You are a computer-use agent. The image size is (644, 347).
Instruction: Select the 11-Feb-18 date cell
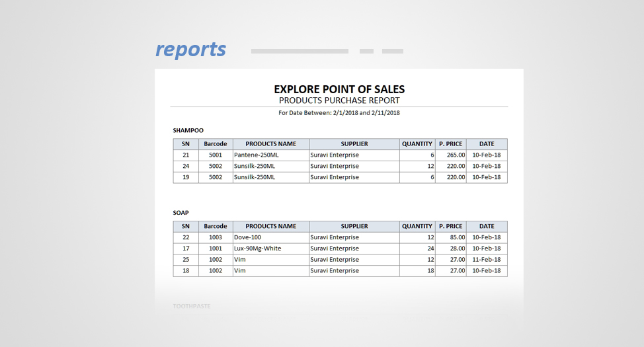[487, 260]
